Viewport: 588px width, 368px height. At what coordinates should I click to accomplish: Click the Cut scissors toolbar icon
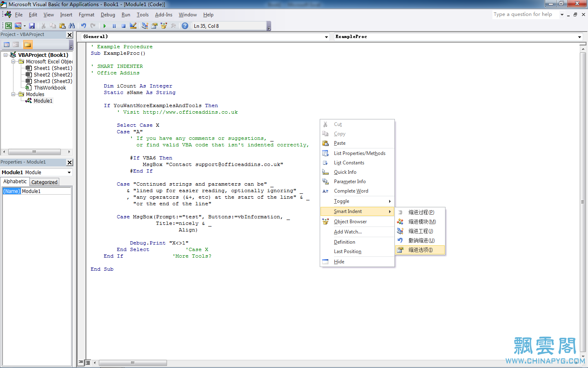tap(44, 26)
